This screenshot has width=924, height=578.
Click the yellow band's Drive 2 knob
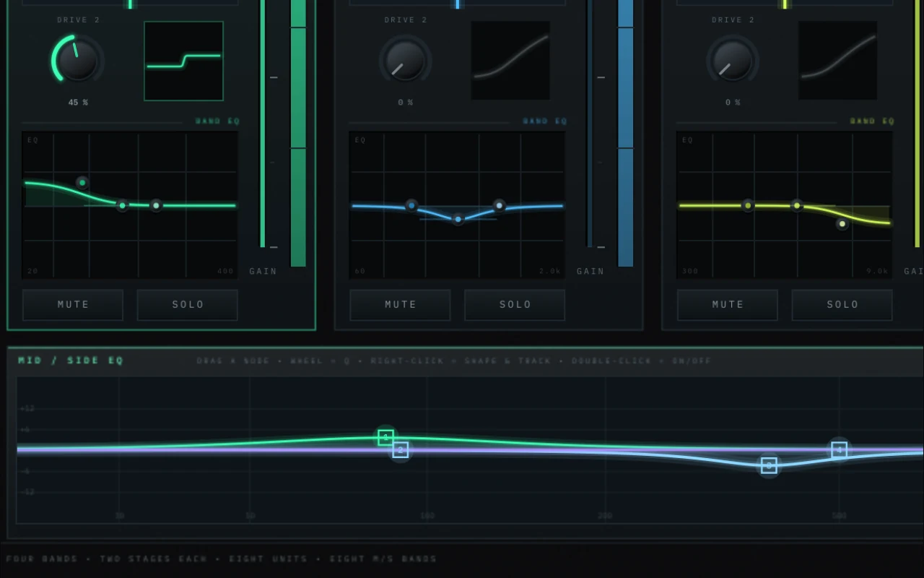point(732,60)
